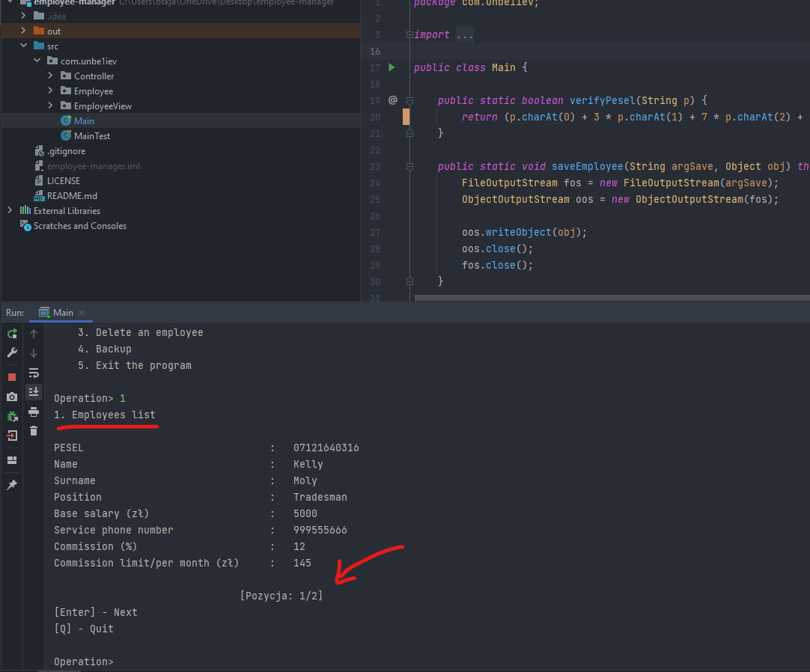The width and height of the screenshot is (810, 672).
Task: Run Main class from gutter green arrow
Action: tap(392, 67)
